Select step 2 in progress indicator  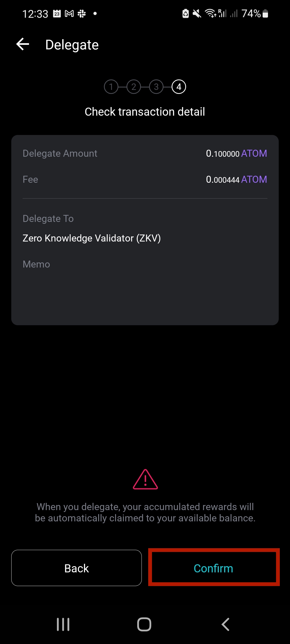coord(134,87)
